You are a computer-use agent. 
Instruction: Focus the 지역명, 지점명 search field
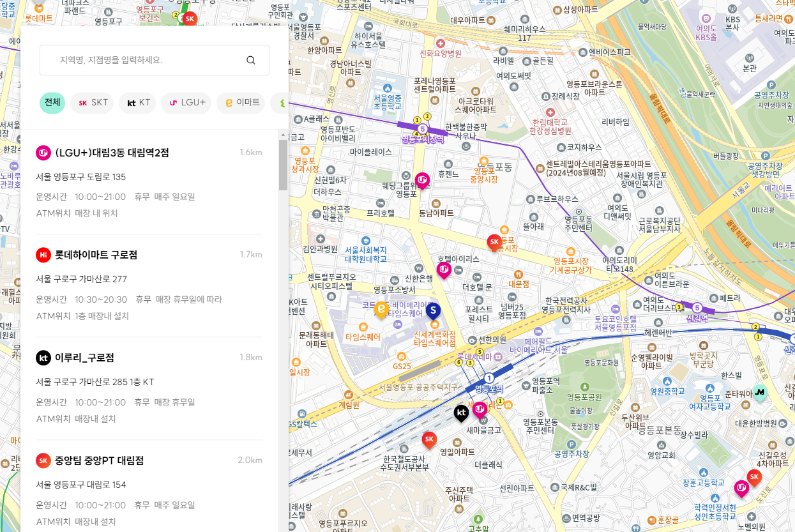pyautogui.click(x=154, y=60)
